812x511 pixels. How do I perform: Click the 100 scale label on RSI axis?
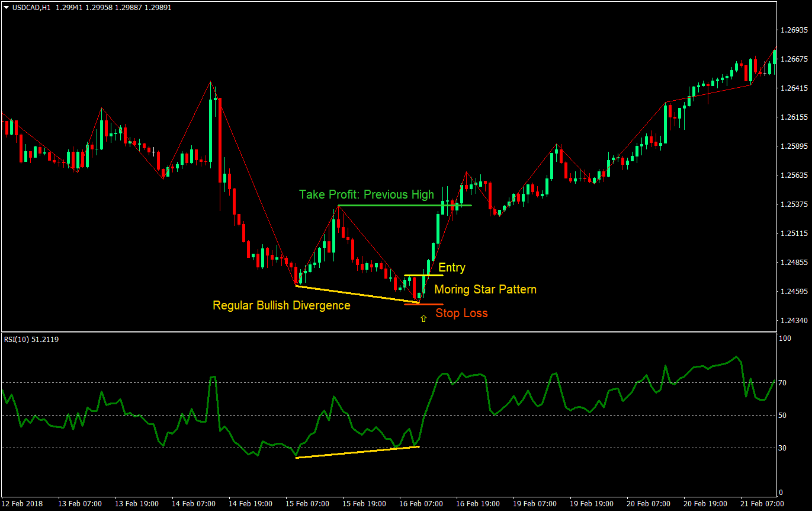[785, 338]
